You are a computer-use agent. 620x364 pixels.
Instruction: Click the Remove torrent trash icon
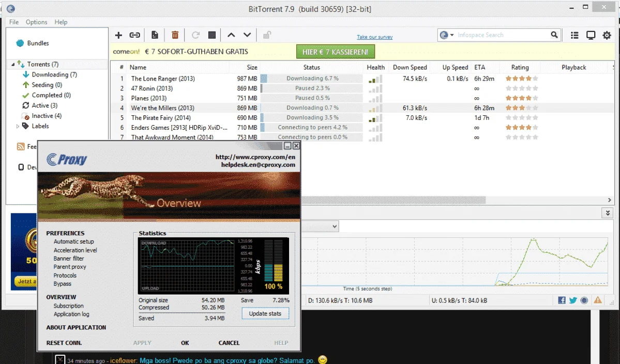175,35
